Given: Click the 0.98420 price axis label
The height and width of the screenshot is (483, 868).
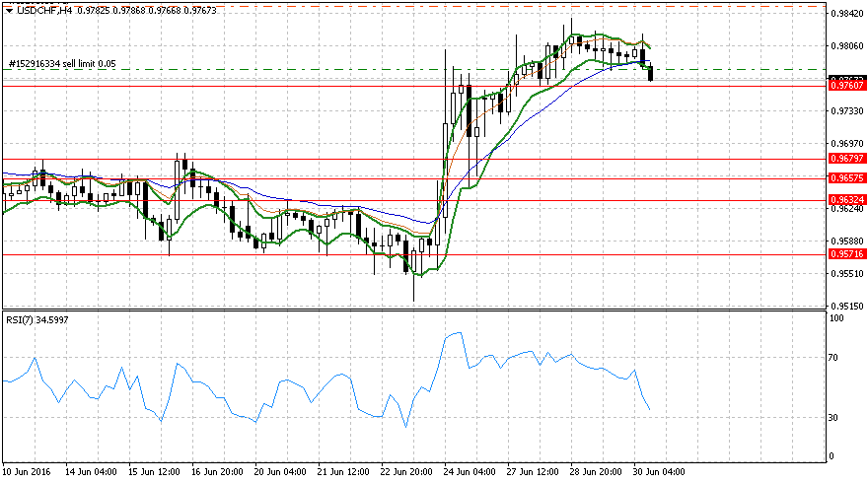Looking at the screenshot, I should pyautogui.click(x=847, y=14).
